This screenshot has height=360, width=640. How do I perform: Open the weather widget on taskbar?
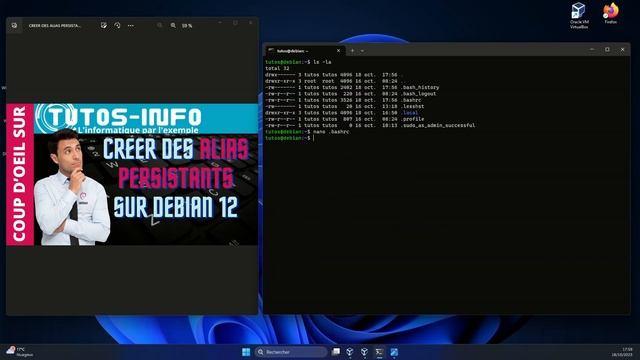pyautogui.click(x=20, y=351)
